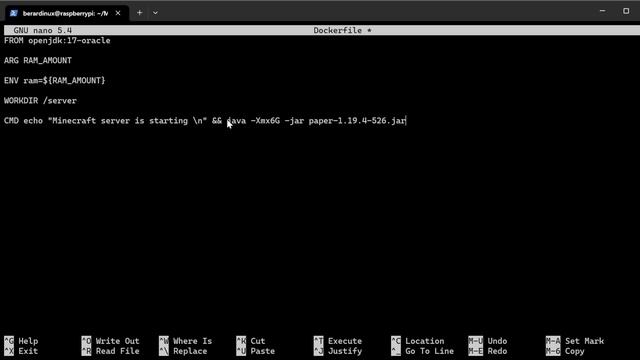Click '-Xmx6G' in the CMD line

tap(265, 121)
